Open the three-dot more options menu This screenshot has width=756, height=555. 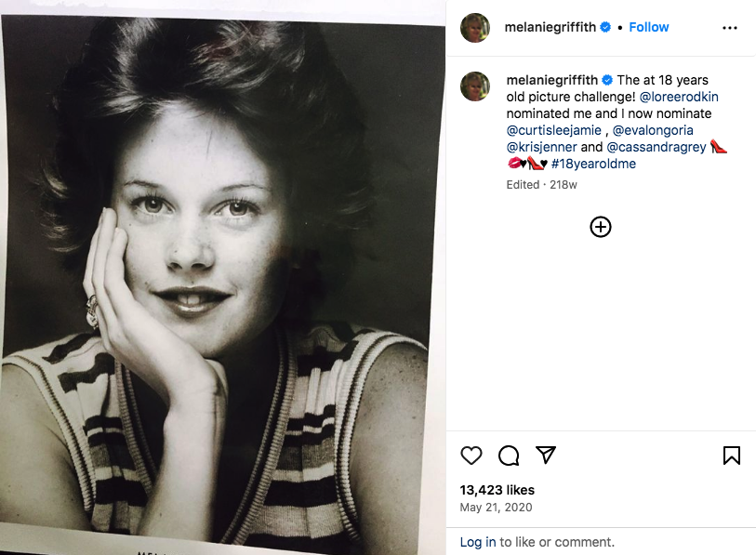[730, 28]
